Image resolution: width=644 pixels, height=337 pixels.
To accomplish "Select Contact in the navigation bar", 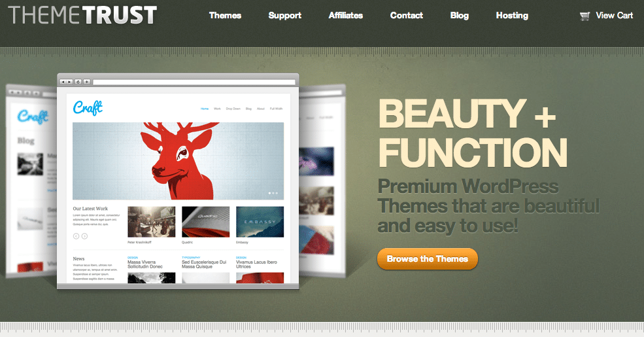I will coord(407,16).
